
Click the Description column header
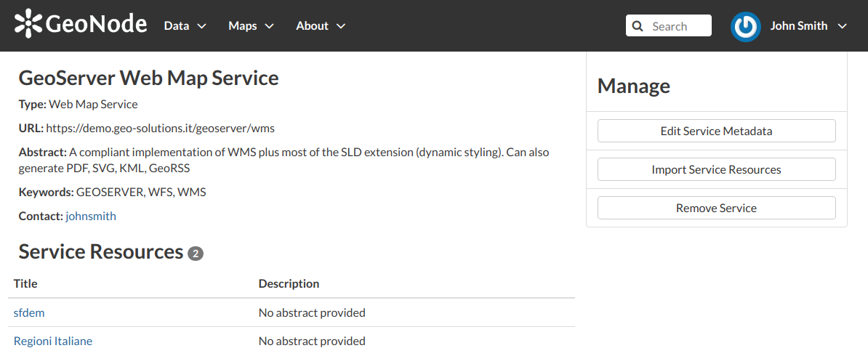pos(289,284)
